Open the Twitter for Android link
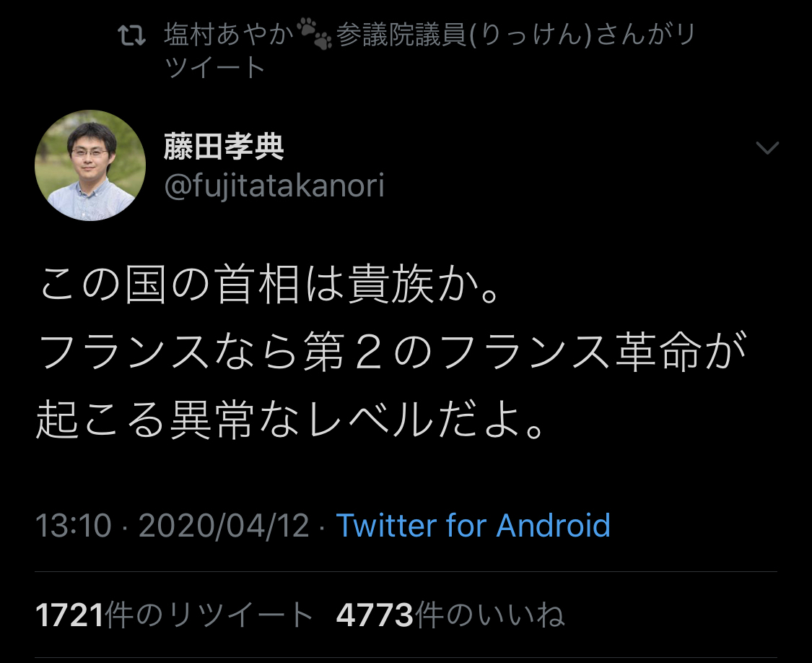The image size is (812, 663). [473, 525]
